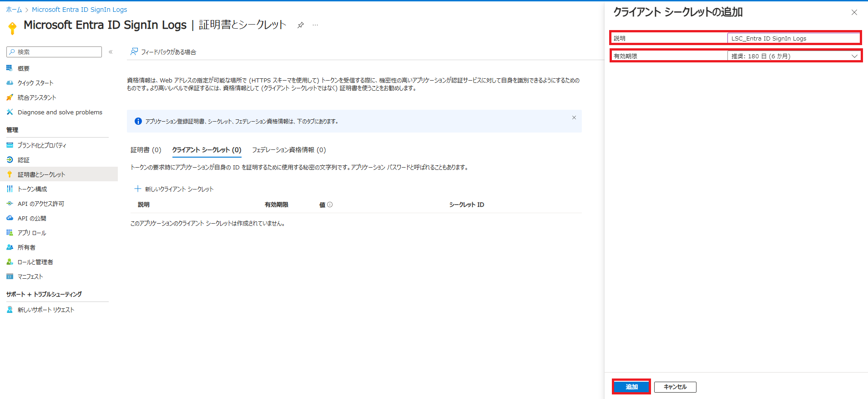
Task: Dismiss the blue information banner
Action: click(574, 118)
